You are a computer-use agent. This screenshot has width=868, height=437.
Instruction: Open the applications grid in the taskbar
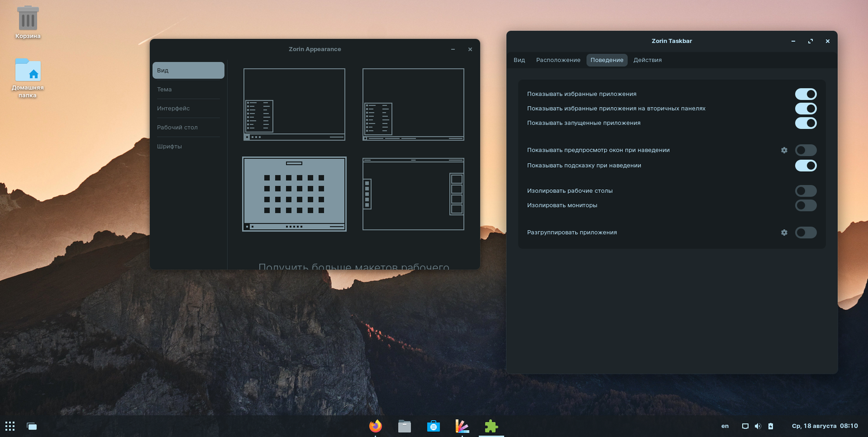point(10,426)
